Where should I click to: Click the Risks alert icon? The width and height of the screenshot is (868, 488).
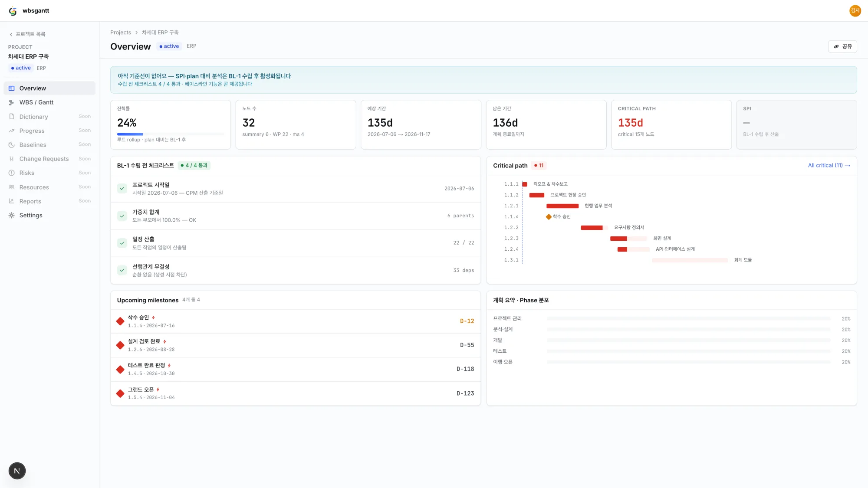(12, 173)
